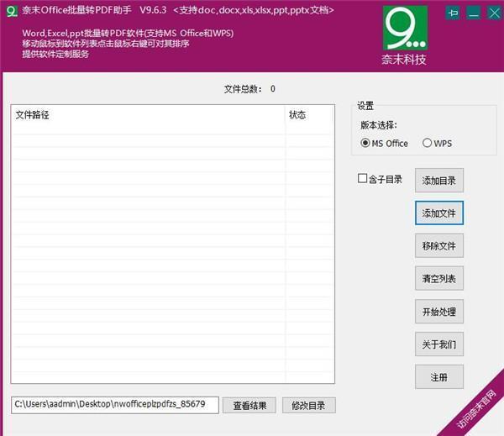Click the 版本选择 label
This screenshot has height=436, width=504.
tap(379, 125)
